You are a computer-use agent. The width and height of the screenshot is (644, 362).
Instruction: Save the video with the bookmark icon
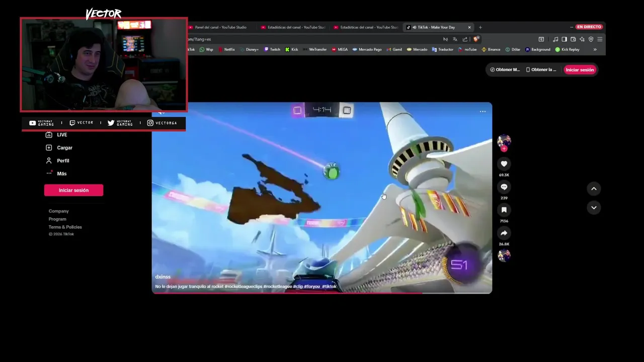504,210
